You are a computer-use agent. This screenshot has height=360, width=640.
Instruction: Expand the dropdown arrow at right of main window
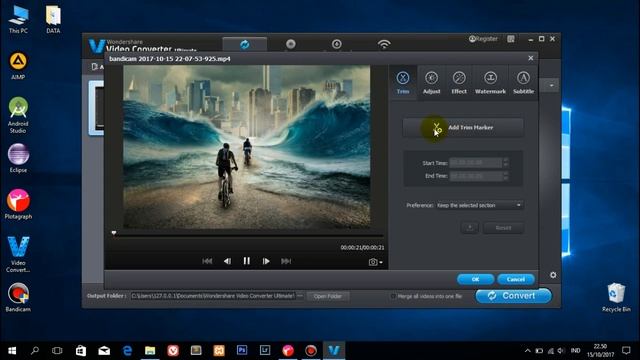pos(551,86)
